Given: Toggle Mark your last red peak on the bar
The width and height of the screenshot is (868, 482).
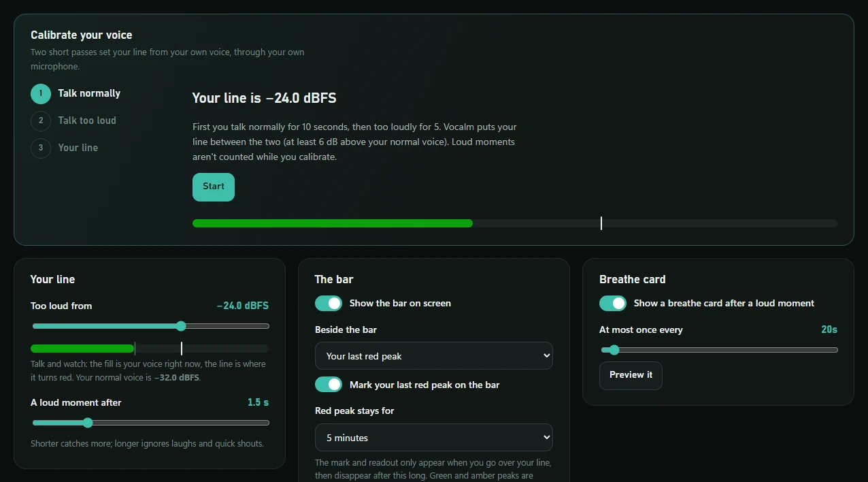Looking at the screenshot, I should [329, 385].
